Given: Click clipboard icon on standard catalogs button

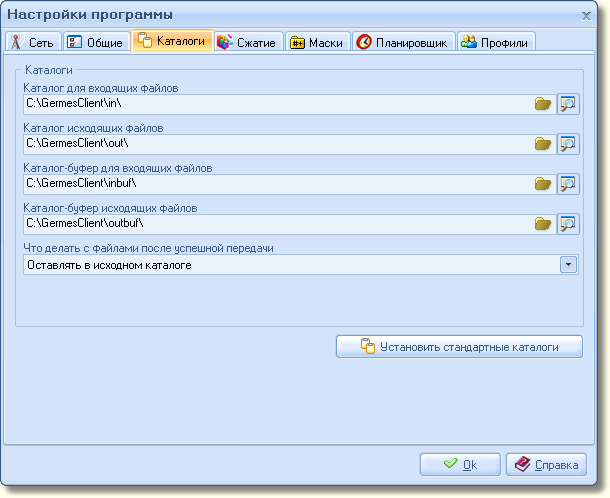Looking at the screenshot, I should (368, 346).
